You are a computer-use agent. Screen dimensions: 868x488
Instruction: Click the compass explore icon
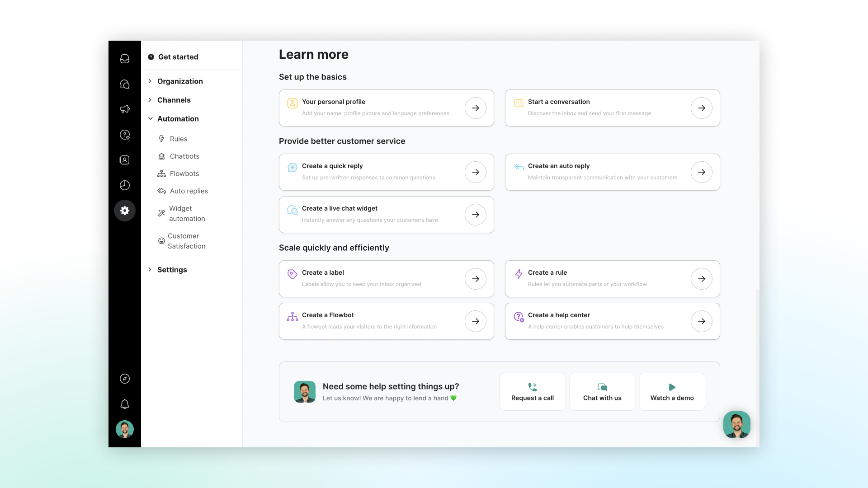click(125, 379)
